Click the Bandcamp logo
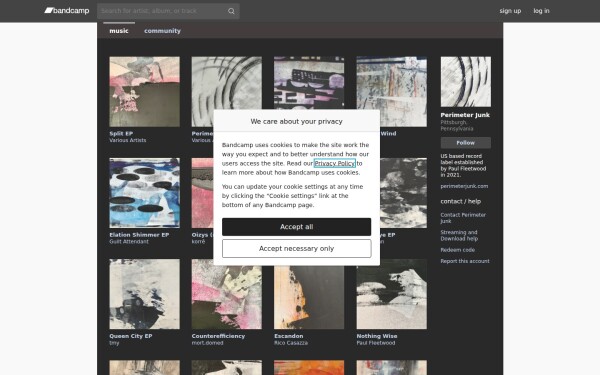Screen dimensions: 600x375 point(67,11)
